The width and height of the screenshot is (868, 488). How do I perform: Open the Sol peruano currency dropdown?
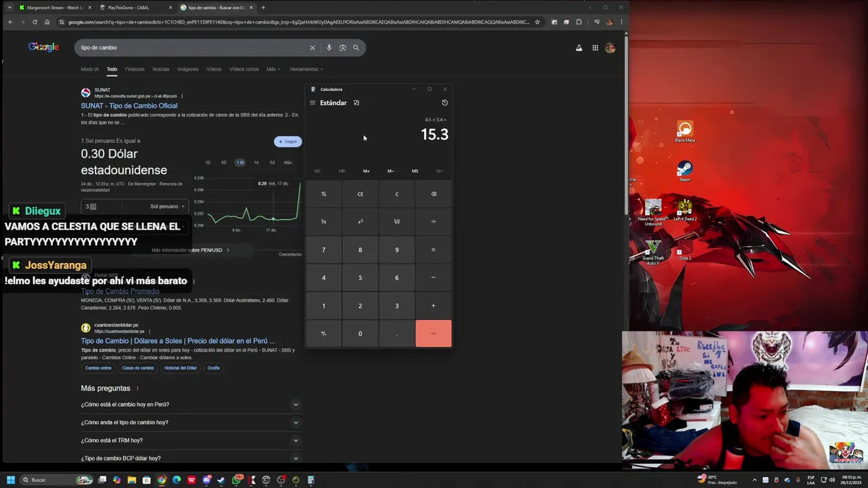pos(167,206)
